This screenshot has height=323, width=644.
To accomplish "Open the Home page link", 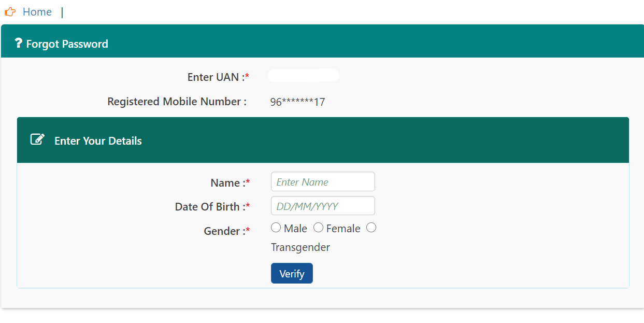I will click(x=37, y=11).
